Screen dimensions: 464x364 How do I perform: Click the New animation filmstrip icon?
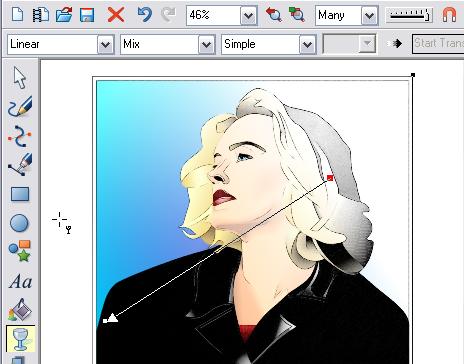coord(41,15)
